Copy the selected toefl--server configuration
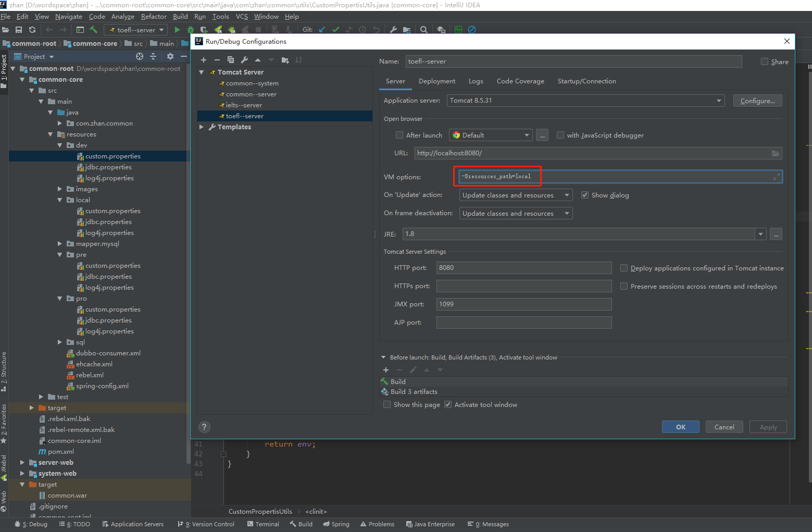The width and height of the screenshot is (812, 532). click(231, 60)
